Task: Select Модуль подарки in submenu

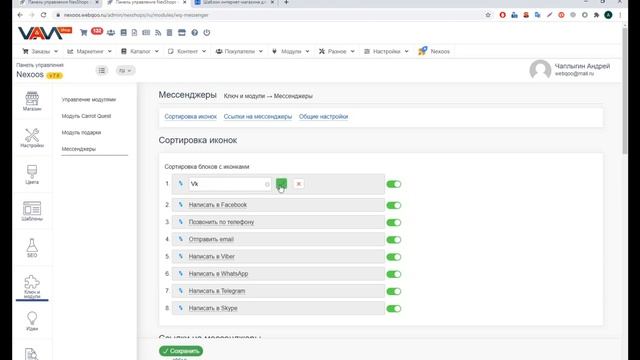Action: [81, 133]
